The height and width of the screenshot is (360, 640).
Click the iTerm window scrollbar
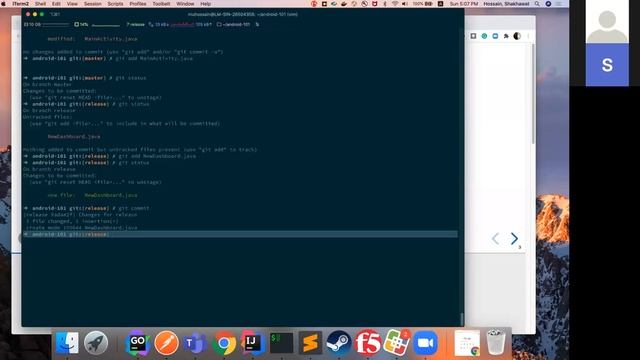[462, 319]
